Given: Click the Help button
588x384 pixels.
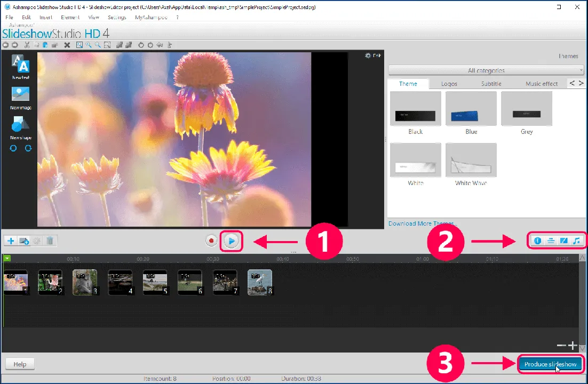Looking at the screenshot, I should [x=20, y=364].
